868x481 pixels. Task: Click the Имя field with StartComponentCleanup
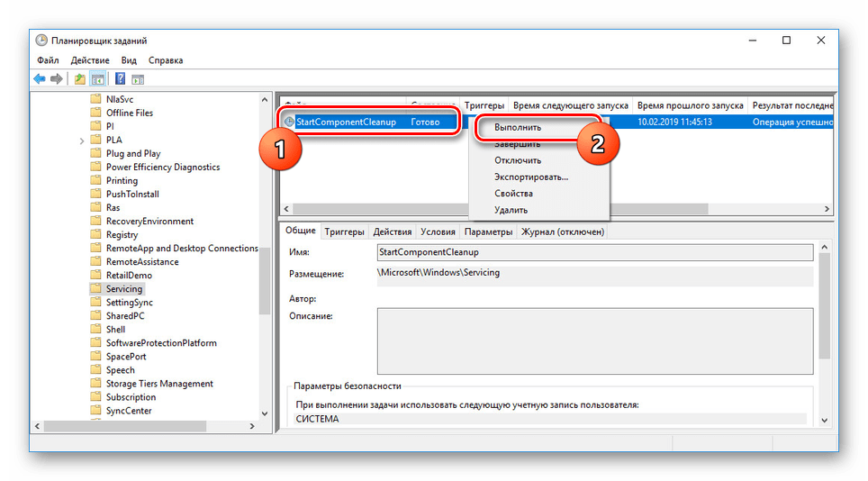(x=595, y=252)
